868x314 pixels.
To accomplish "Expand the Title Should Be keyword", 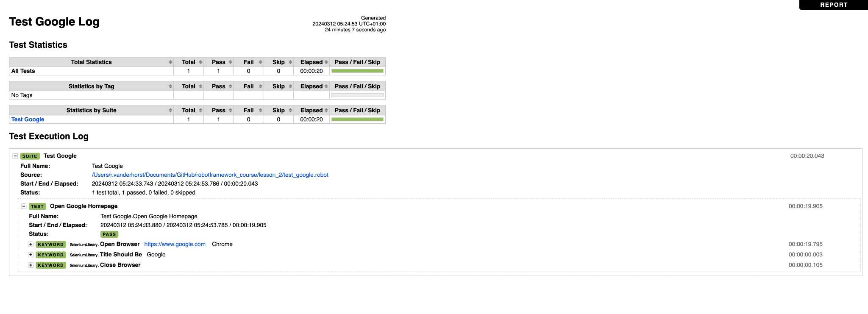I will click(31, 255).
